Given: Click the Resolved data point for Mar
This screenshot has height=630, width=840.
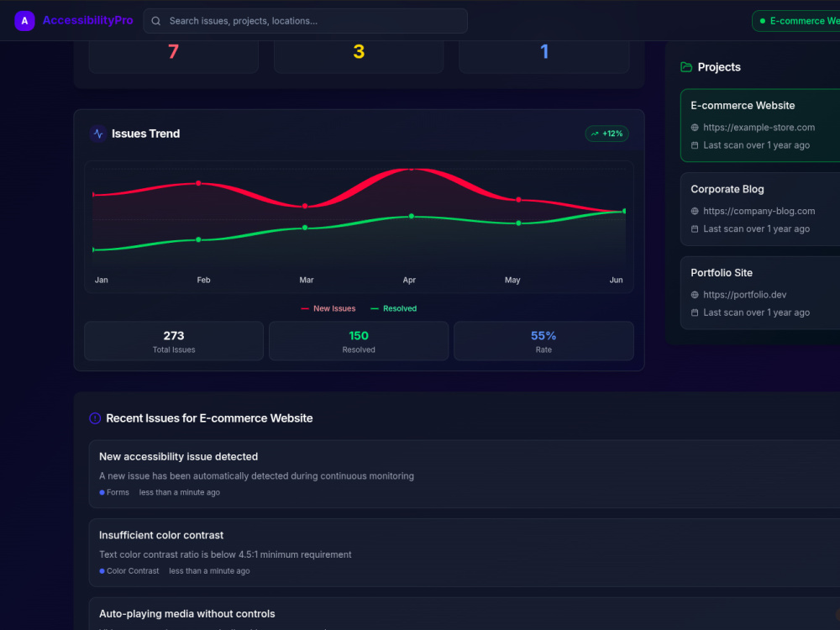Looking at the screenshot, I should tap(305, 228).
